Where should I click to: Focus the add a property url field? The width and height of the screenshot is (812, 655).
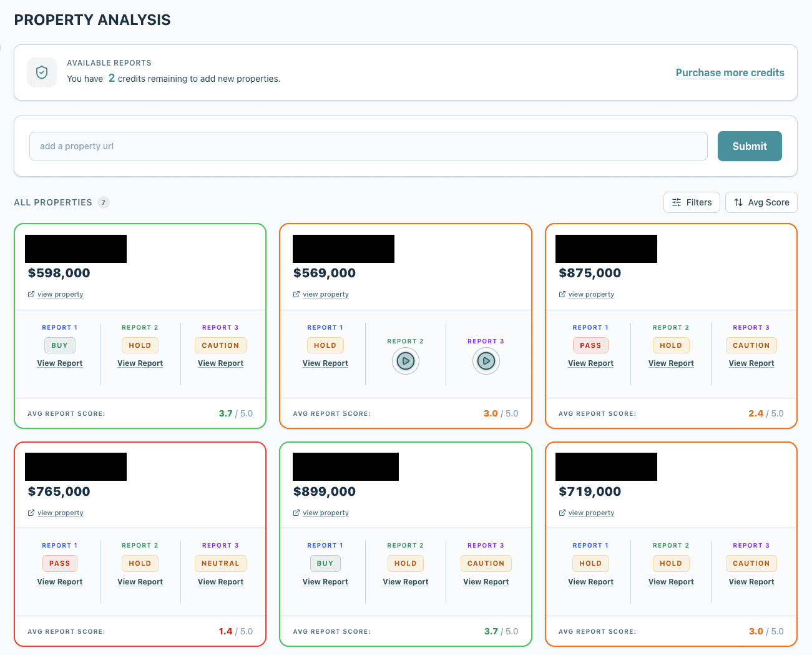pyautogui.click(x=368, y=146)
